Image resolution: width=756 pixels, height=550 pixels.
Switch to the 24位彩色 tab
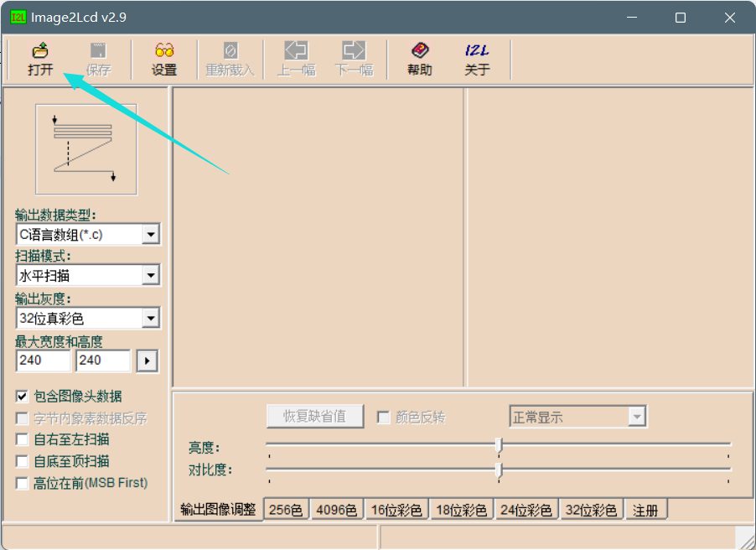(526, 510)
